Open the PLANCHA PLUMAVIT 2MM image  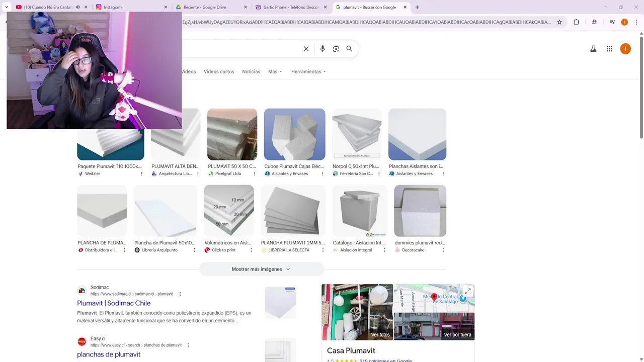(x=293, y=211)
